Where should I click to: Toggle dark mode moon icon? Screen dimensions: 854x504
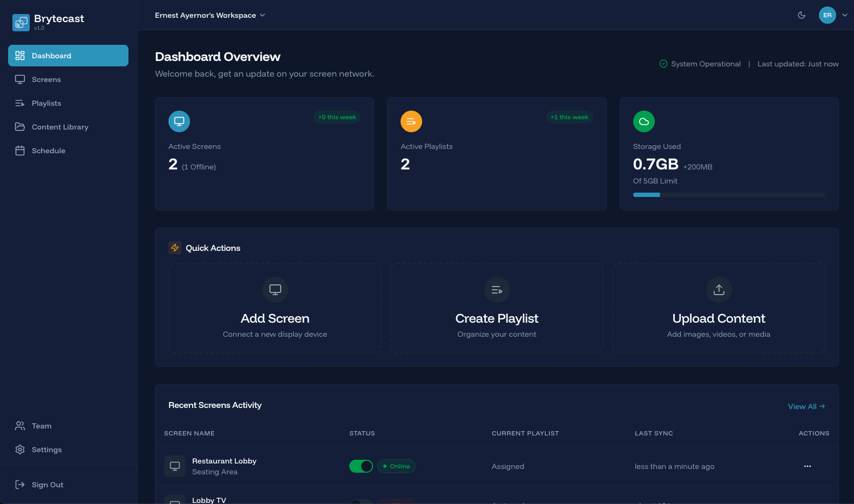point(802,15)
